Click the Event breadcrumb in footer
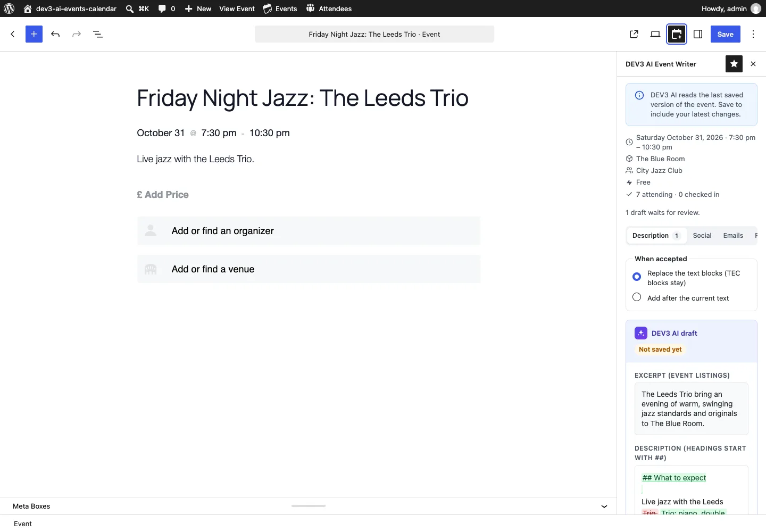 coord(23,523)
